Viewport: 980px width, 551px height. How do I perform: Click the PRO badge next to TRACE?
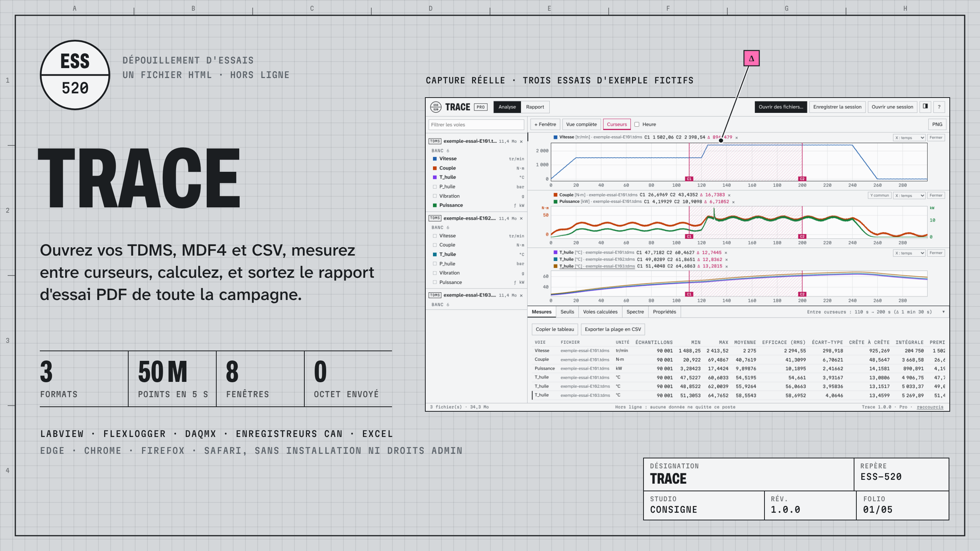(x=481, y=107)
